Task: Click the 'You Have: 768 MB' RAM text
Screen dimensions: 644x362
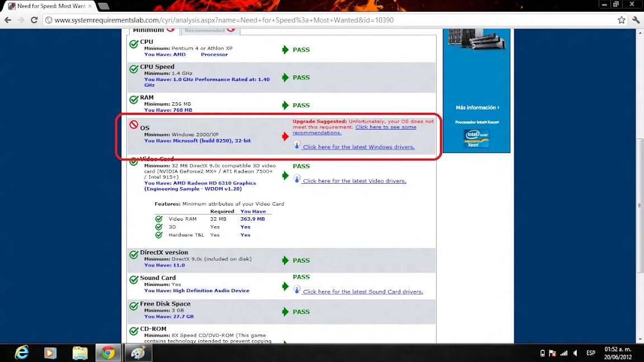Action: (x=168, y=110)
